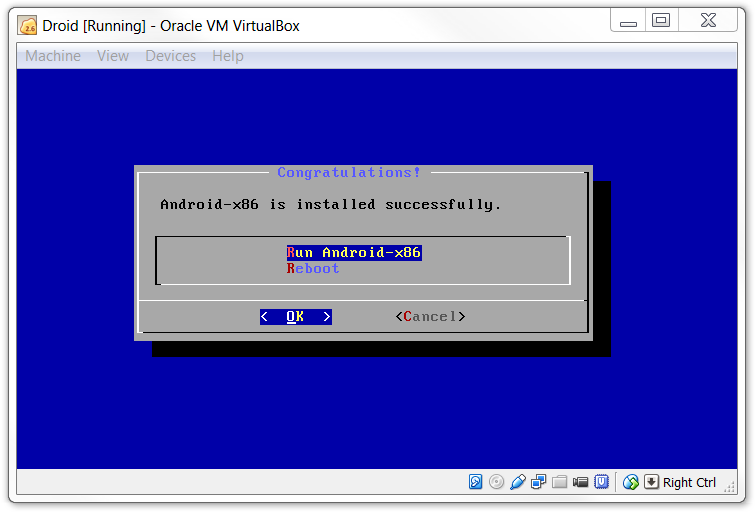
Task: Open the Machine menu
Action: point(53,56)
